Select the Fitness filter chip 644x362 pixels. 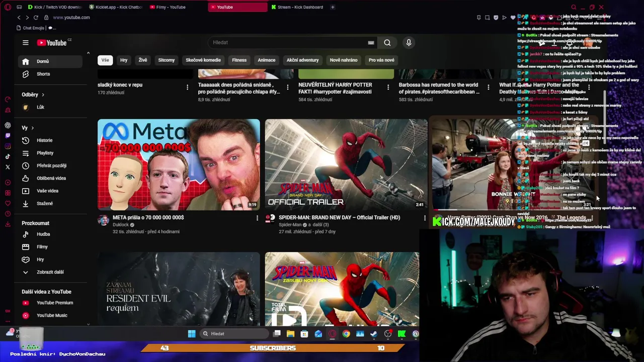[x=239, y=60]
